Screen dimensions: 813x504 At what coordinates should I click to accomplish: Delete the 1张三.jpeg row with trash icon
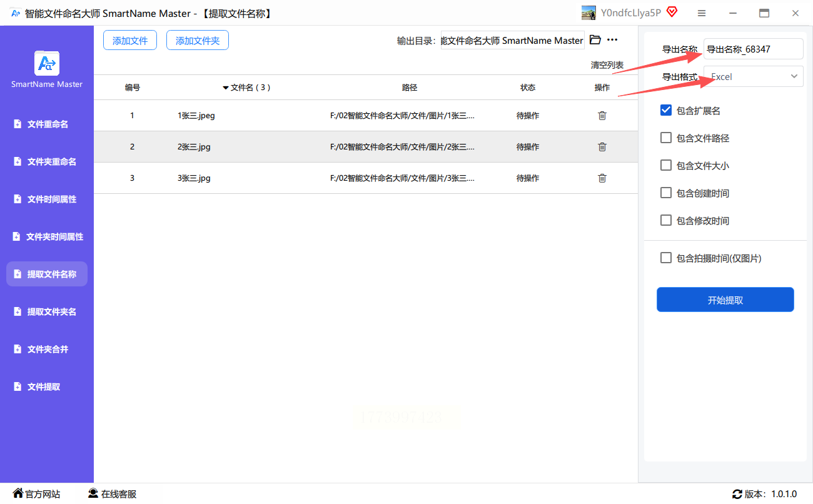(x=602, y=116)
